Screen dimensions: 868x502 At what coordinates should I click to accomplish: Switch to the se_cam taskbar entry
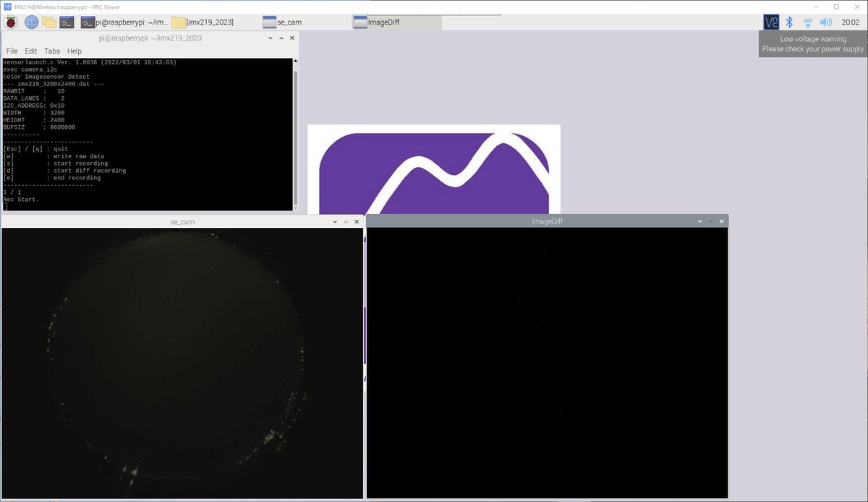[x=305, y=22]
